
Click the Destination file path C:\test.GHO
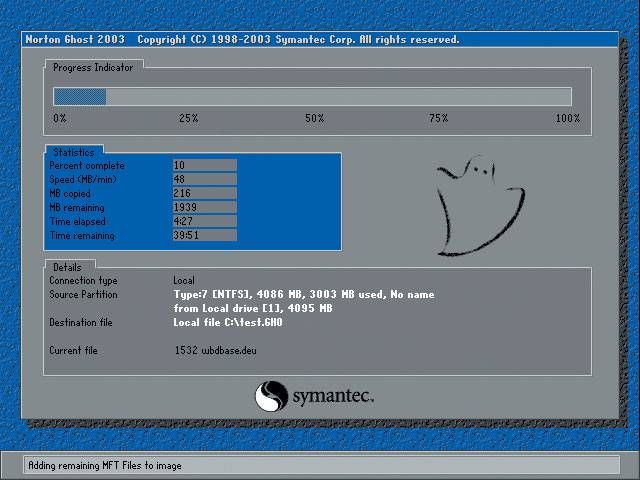click(228, 323)
